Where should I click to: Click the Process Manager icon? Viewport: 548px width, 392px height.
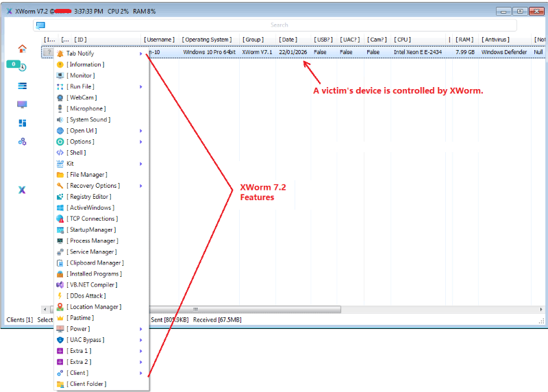(60, 241)
